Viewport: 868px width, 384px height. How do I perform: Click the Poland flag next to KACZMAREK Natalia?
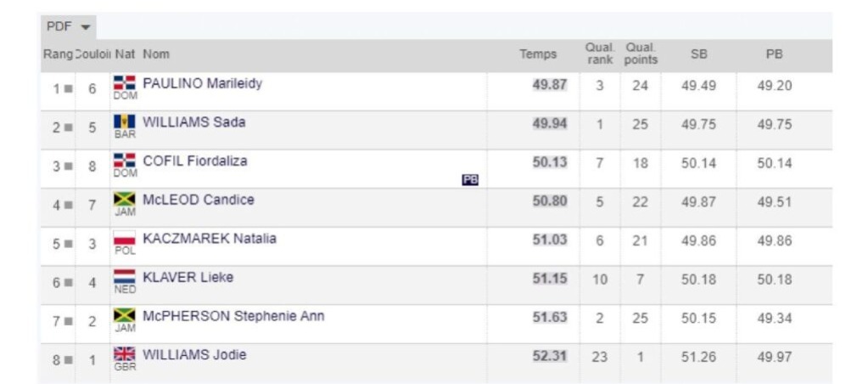click(x=124, y=238)
